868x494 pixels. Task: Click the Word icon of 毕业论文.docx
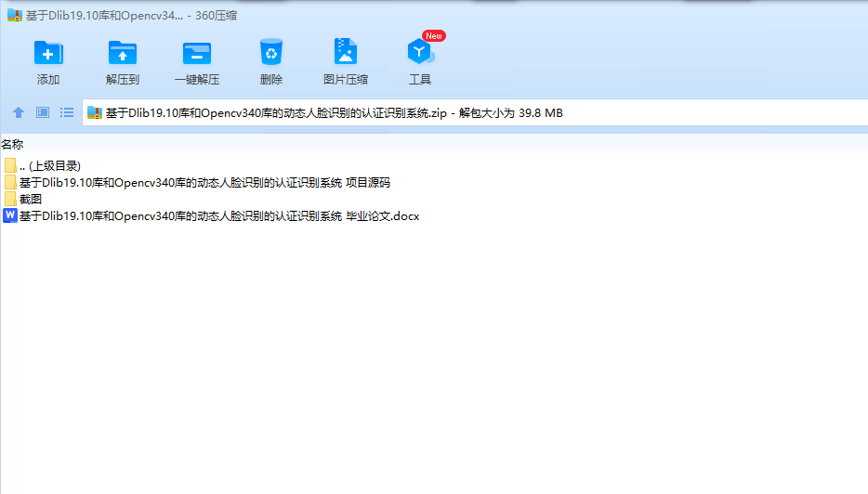[10, 215]
